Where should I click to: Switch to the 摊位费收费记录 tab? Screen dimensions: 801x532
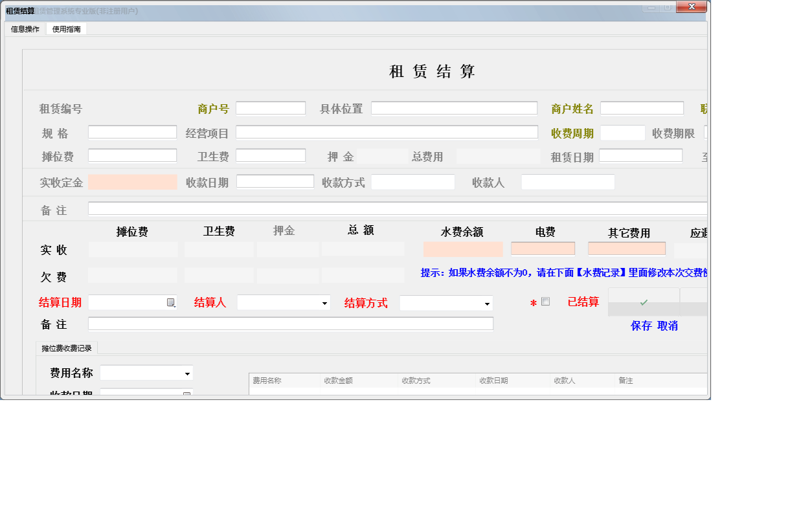[67, 347]
